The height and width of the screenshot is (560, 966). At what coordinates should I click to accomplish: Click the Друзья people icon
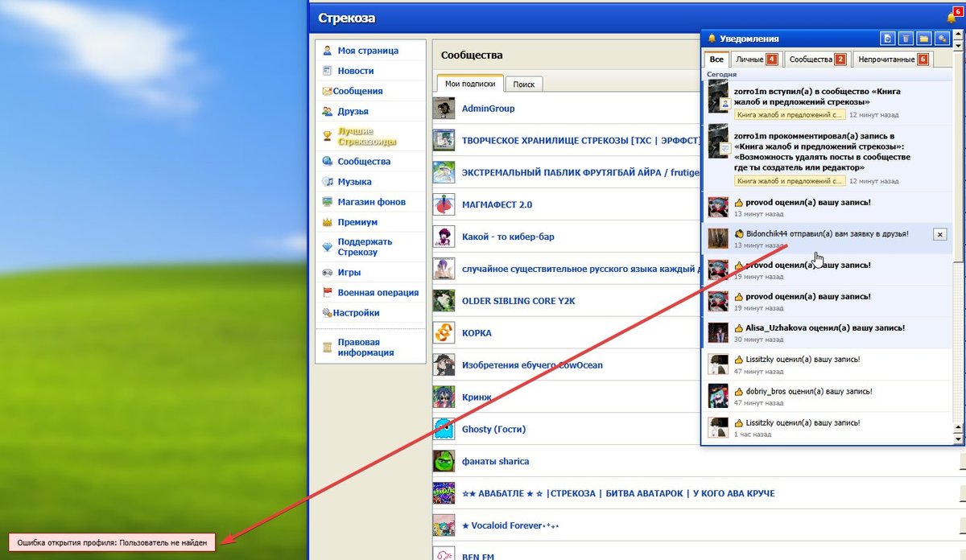328,111
